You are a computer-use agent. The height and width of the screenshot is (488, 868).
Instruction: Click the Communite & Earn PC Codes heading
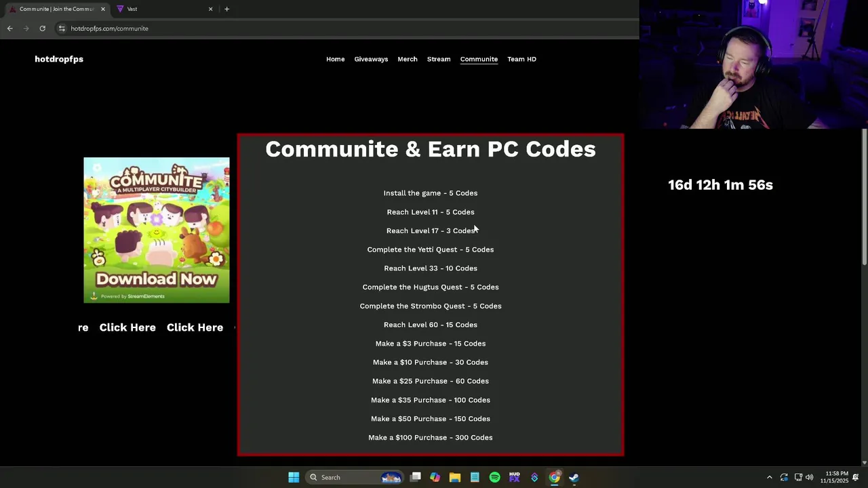tap(431, 149)
